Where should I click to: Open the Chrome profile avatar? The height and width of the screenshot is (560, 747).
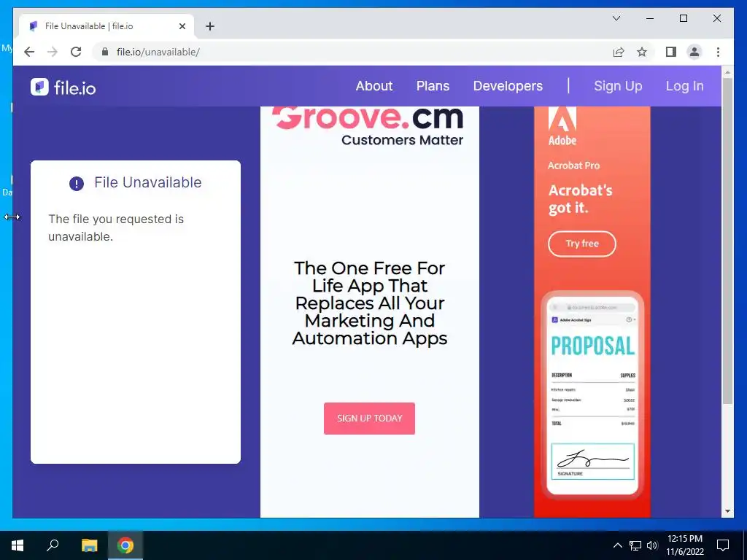coord(694,52)
